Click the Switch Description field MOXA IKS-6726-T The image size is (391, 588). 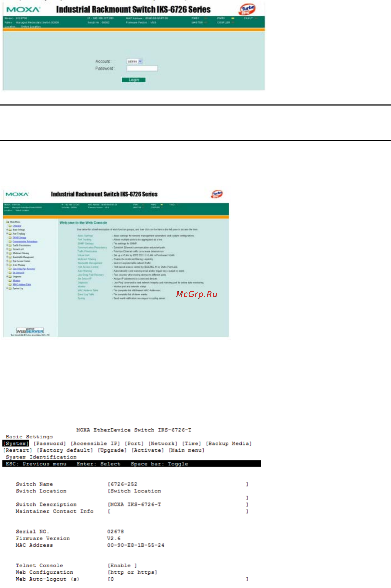pos(178,505)
